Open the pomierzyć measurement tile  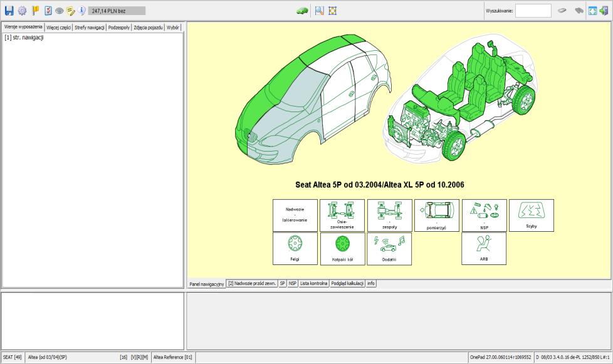click(437, 215)
